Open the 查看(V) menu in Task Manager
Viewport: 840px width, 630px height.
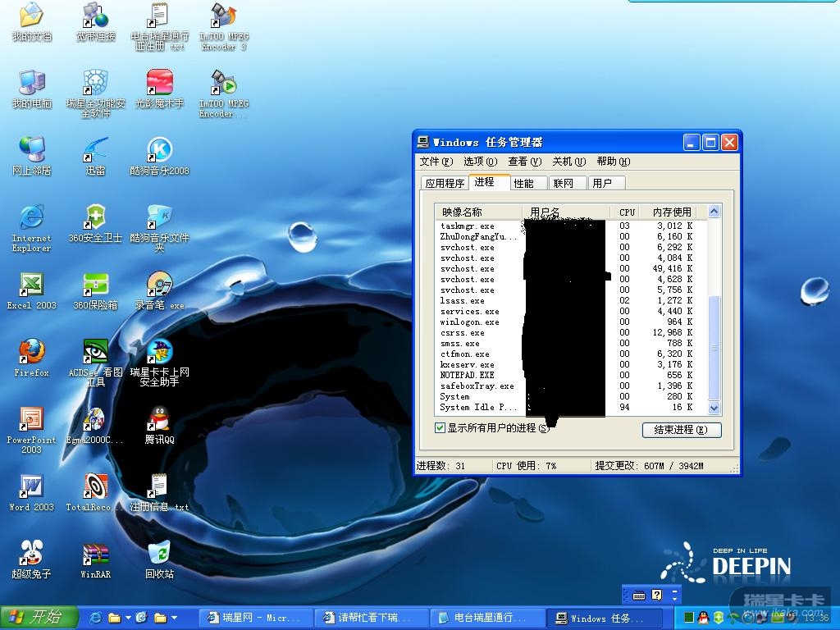[524, 162]
